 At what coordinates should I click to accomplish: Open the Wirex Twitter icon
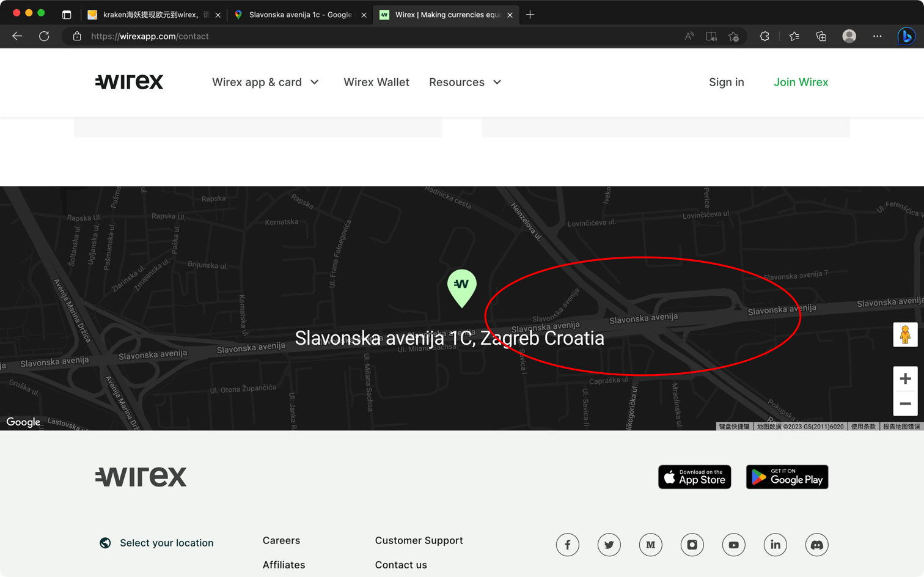pyautogui.click(x=609, y=545)
